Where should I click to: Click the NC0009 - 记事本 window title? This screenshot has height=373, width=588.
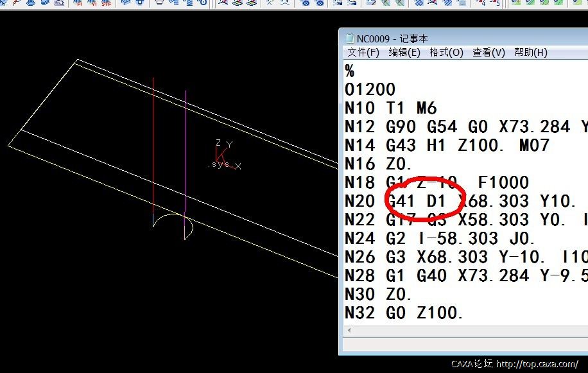point(392,39)
